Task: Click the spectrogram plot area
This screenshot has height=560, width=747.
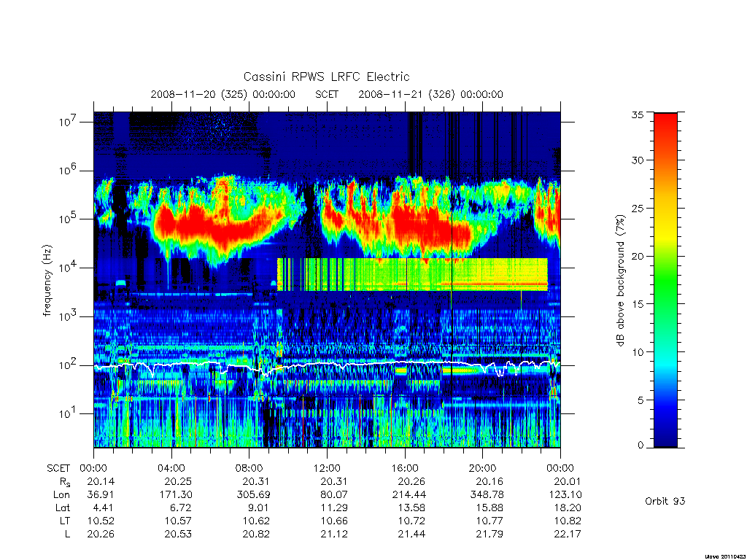Action: 327,280
